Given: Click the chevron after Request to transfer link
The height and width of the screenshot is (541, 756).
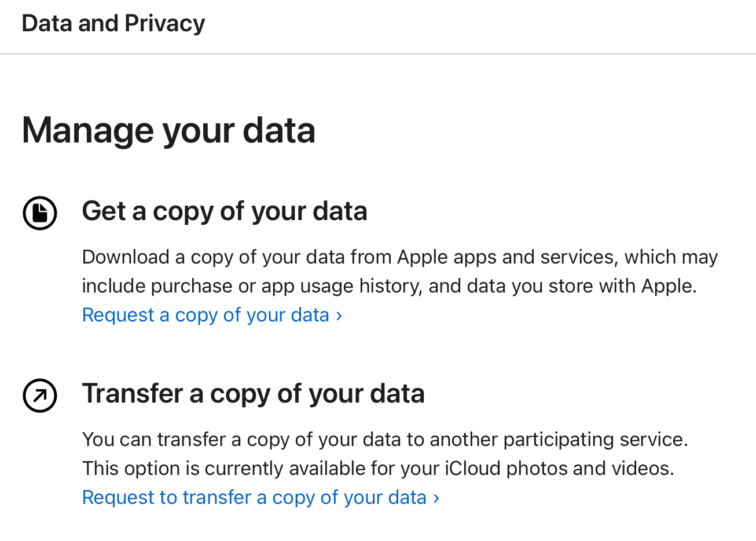Looking at the screenshot, I should tap(436, 497).
